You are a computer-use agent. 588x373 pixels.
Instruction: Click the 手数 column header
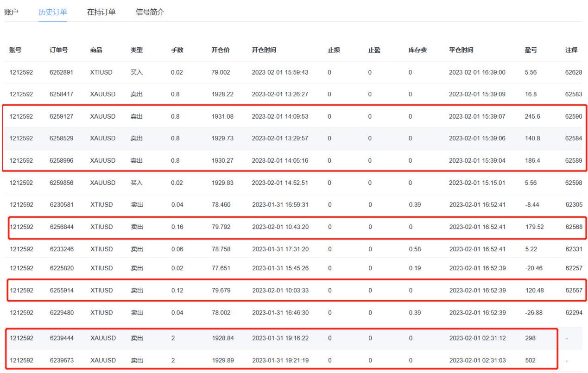point(177,50)
